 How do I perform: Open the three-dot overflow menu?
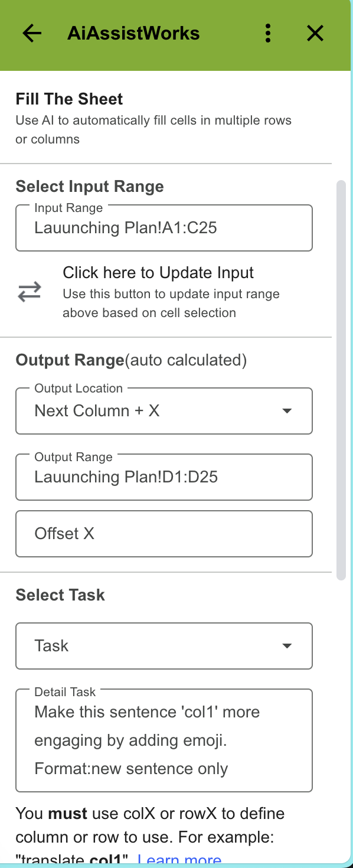(268, 34)
